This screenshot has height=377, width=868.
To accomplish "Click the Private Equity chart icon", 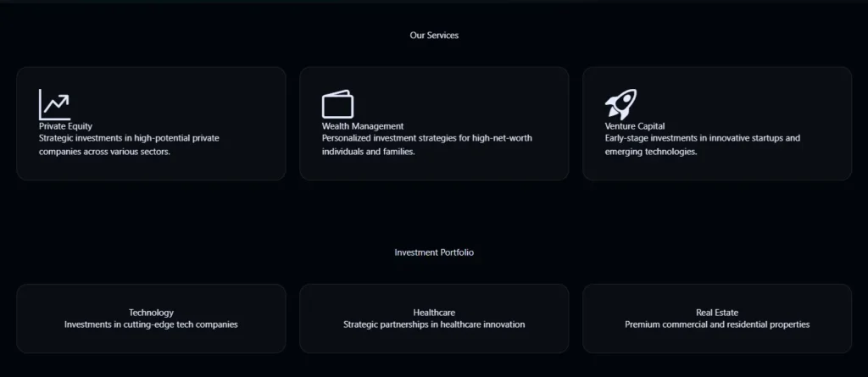I will point(54,104).
